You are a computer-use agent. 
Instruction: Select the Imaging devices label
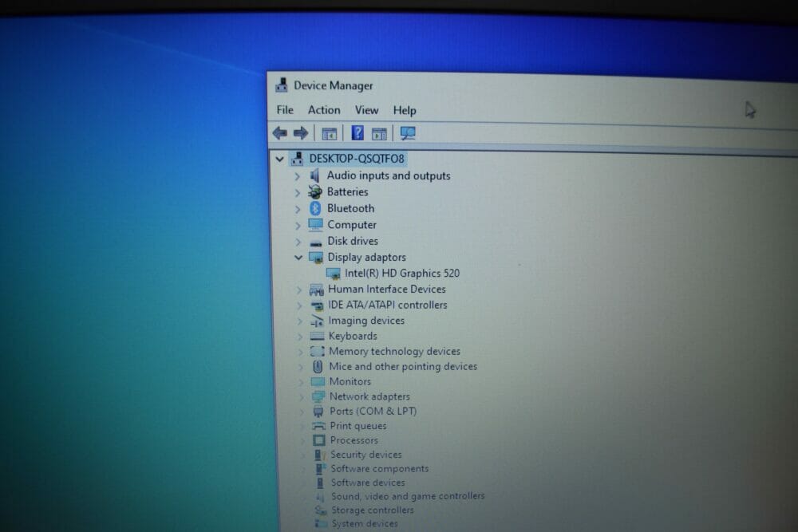[x=366, y=321]
